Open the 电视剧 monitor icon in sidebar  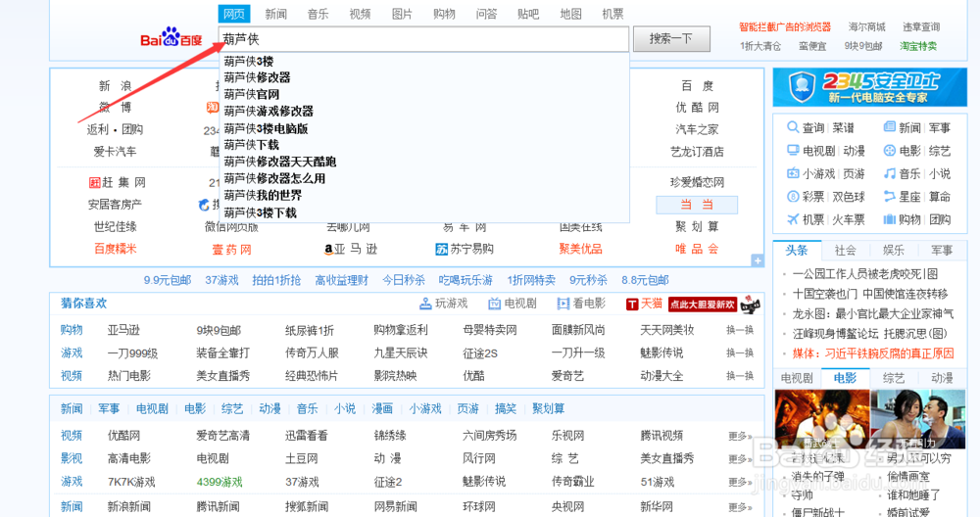[x=793, y=151]
